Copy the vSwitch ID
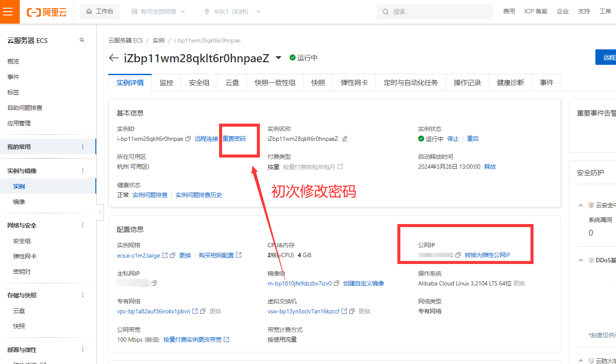 [x=352, y=311]
